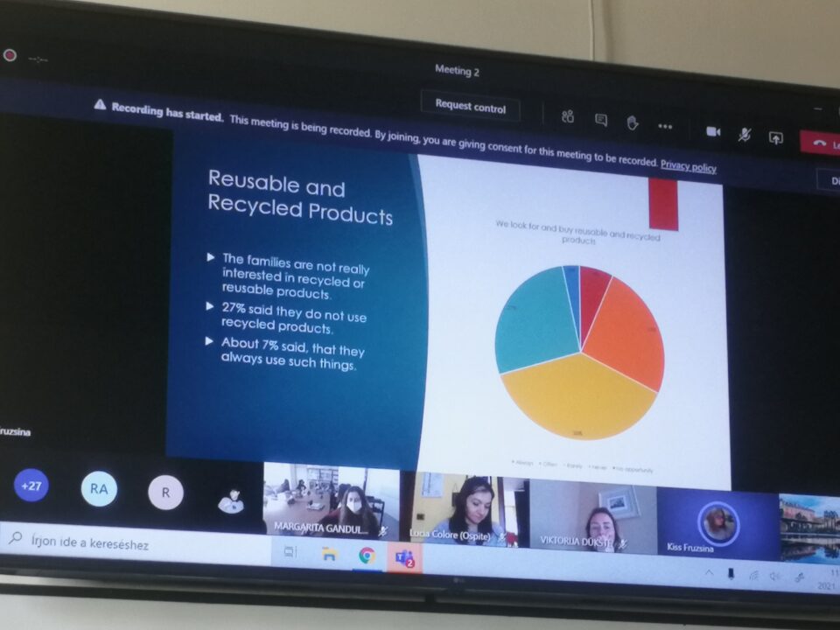Open File Explorer from the taskbar
Screen dimensions: 840x630
click(x=329, y=553)
